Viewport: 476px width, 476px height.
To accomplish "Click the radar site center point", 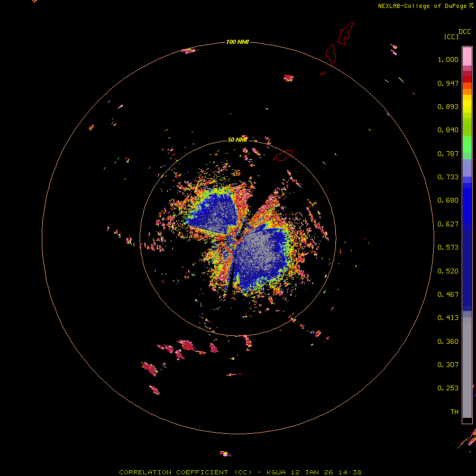I will coord(238,239).
